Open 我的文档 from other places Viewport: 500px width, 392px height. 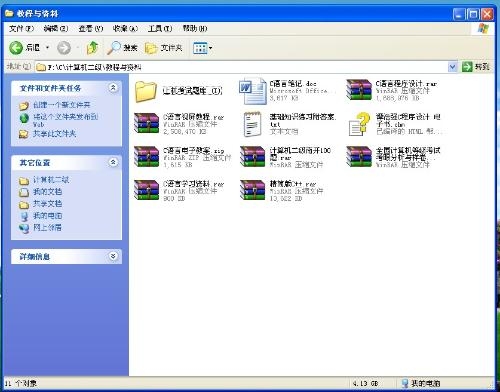tap(47, 192)
